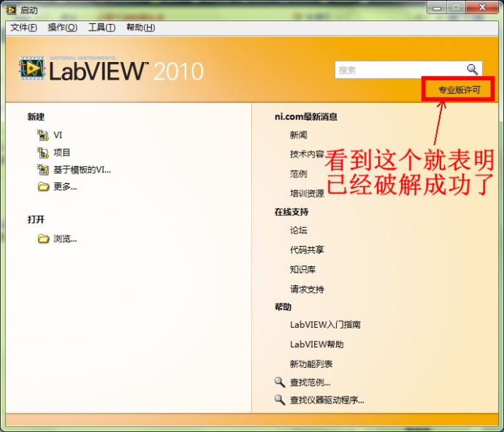Screen dimensions: 504x432
Task: Click the 更多 folder icon
Action: coord(43,186)
